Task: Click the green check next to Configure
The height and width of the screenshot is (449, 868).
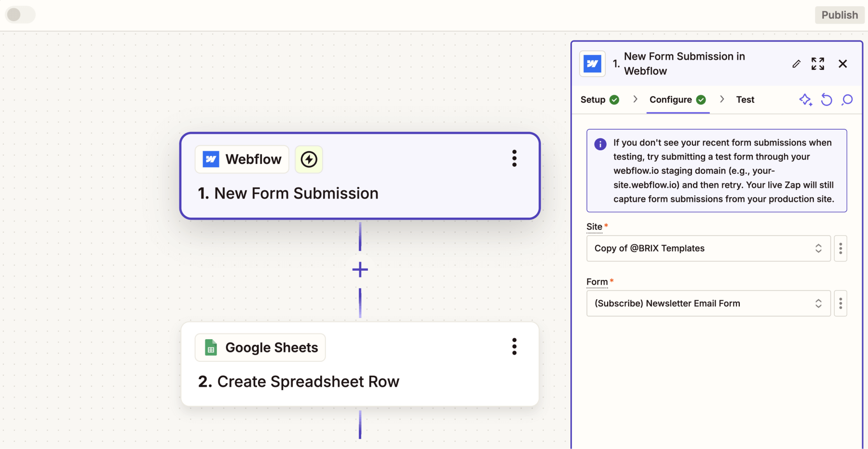Action: (x=701, y=100)
